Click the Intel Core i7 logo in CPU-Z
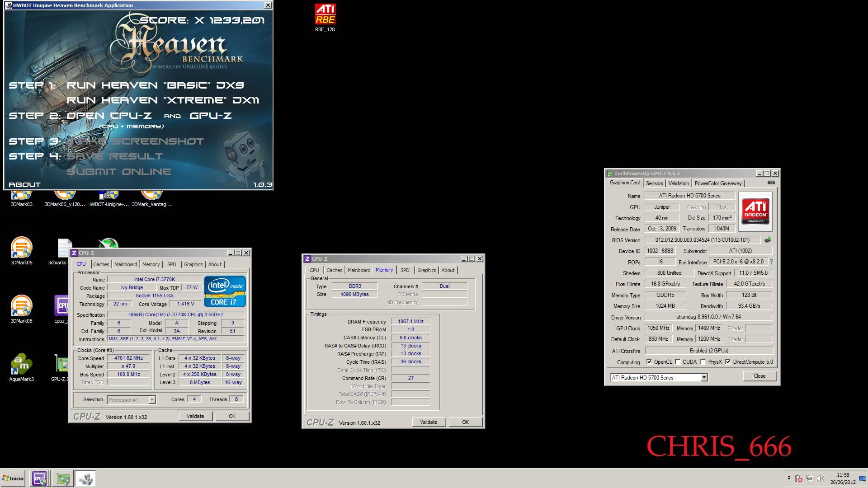 (x=225, y=291)
